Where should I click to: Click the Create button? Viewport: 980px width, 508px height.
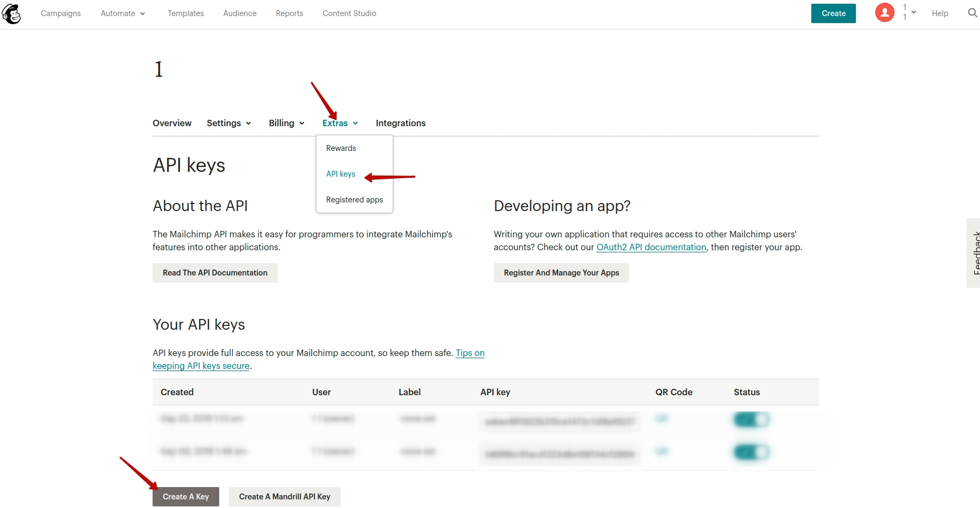click(x=833, y=13)
